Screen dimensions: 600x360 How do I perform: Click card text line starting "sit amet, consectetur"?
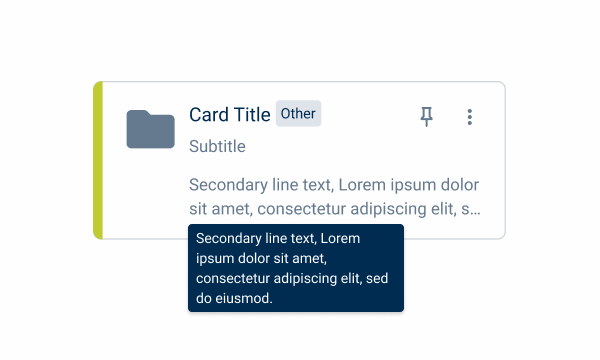pos(335,209)
